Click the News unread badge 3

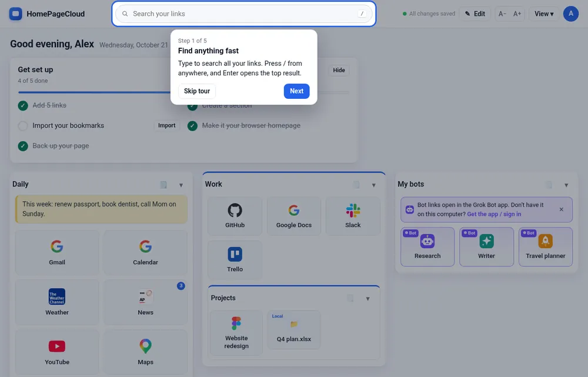(181, 286)
